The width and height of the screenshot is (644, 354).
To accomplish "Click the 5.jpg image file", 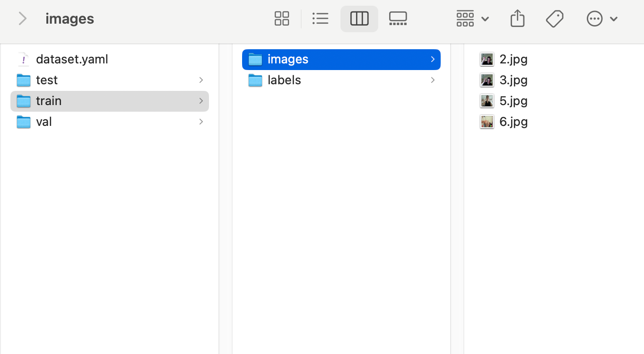I will 513,101.
